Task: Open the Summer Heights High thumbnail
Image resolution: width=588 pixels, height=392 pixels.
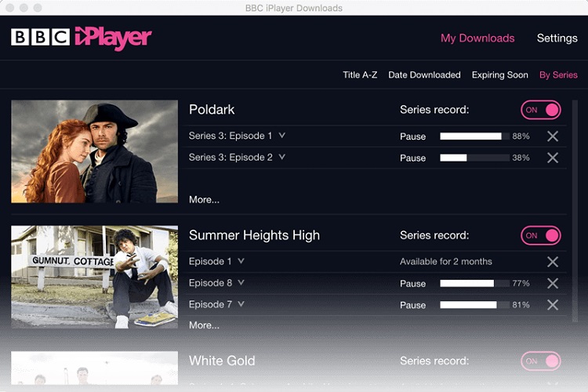Action: [x=95, y=278]
